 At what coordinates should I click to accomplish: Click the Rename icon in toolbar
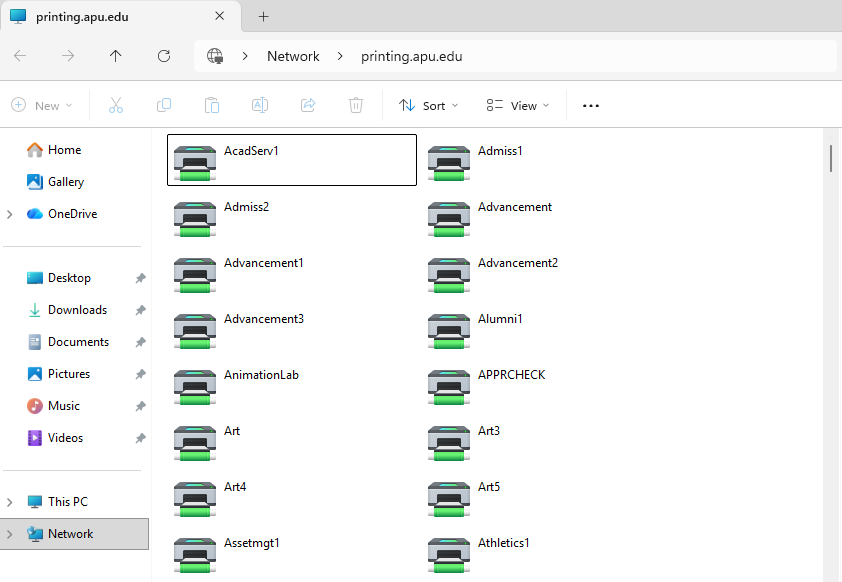point(260,105)
